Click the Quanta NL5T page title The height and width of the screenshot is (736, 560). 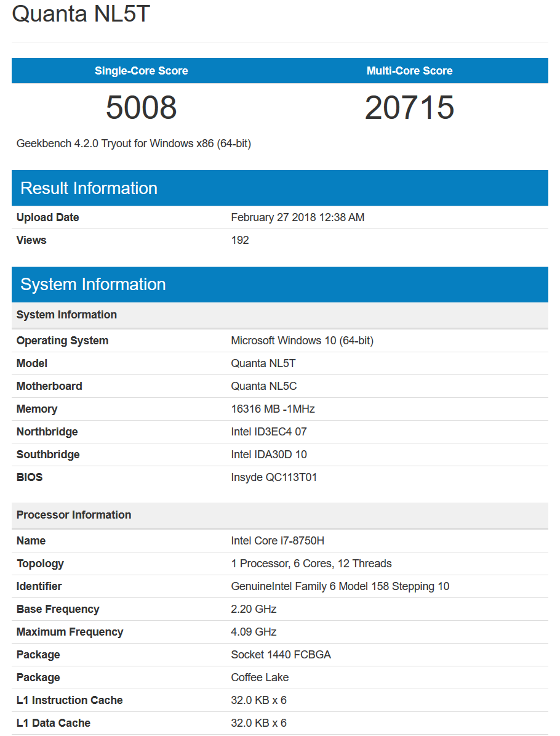(x=81, y=13)
